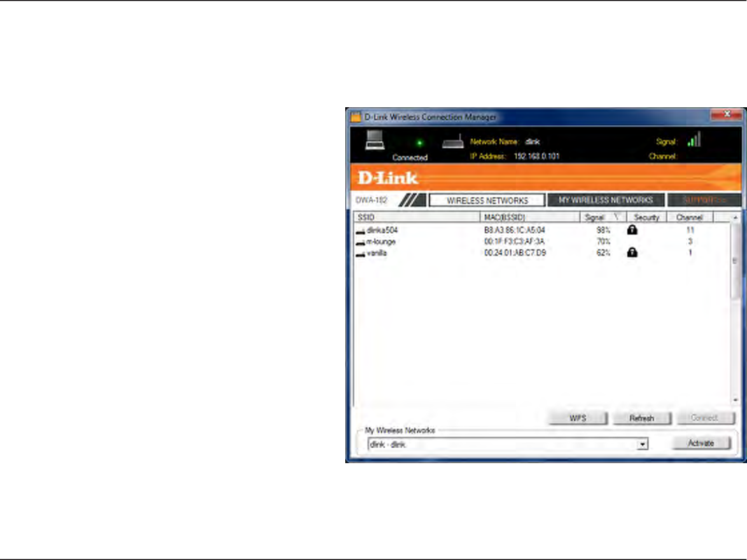Click the green connection status indicator
The height and width of the screenshot is (560, 747).
point(419,142)
